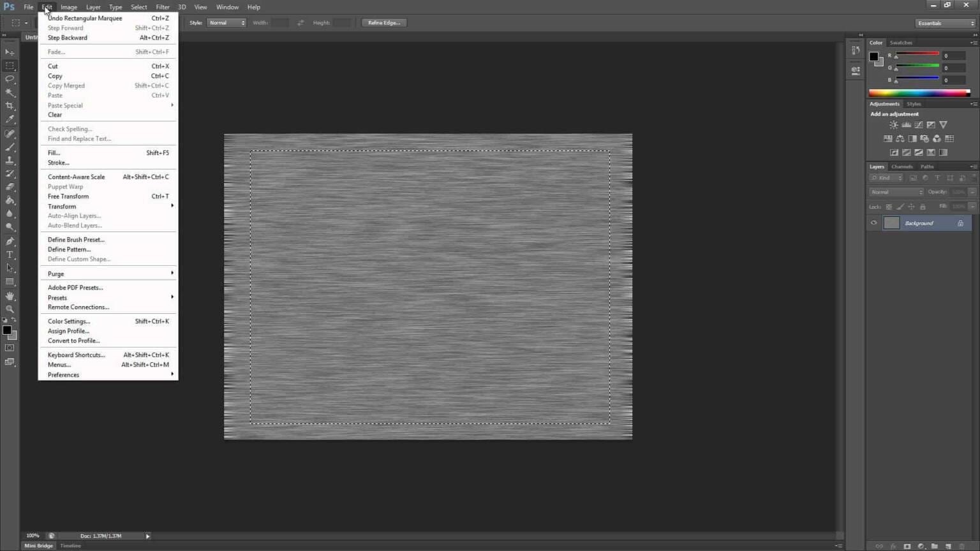Expand the Transform submenu in the Edit menu
Viewport: 980px width, 551px height.
[x=61, y=206]
